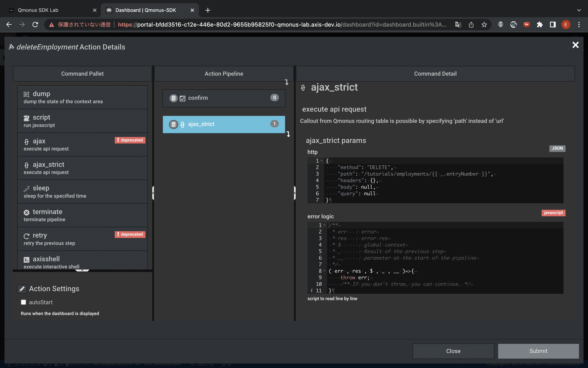Image resolution: width=588 pixels, height=368 pixels.
Task: Click the browser address bar URL
Action: coord(282,25)
